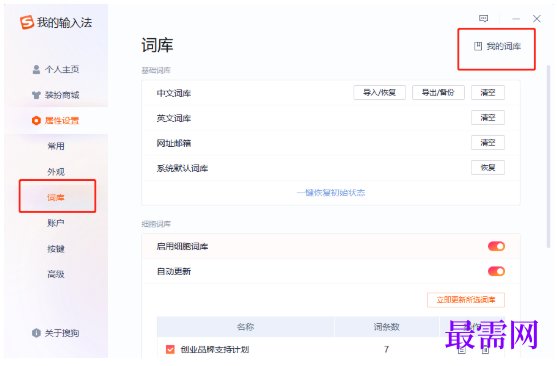Clear the 中文词库 with 清空

[x=488, y=93]
